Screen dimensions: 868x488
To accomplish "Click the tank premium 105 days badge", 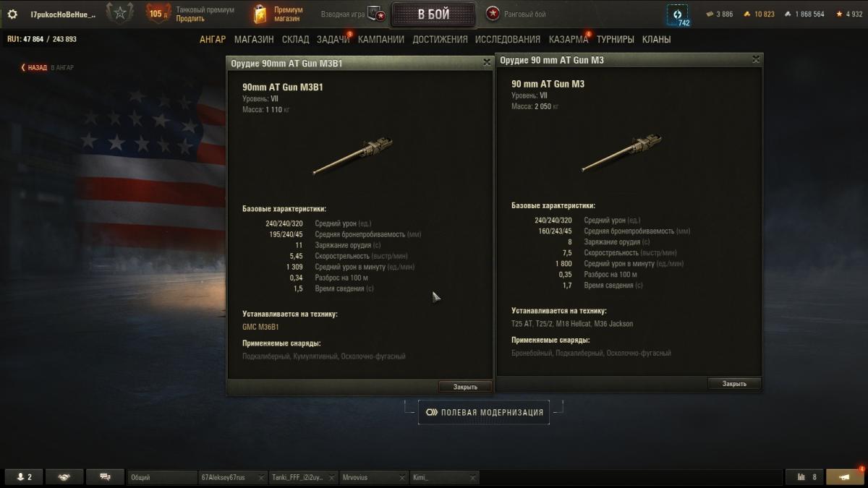I will pos(158,14).
